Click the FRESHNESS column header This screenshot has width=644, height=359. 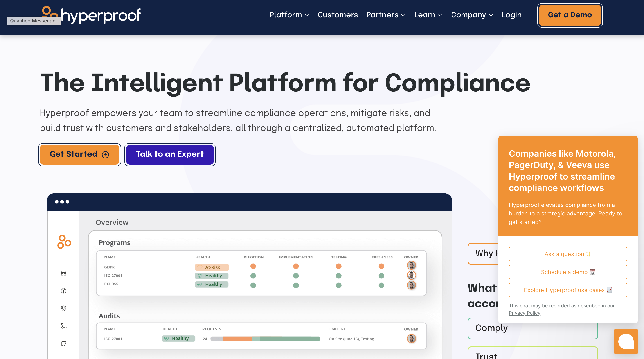pos(382,257)
